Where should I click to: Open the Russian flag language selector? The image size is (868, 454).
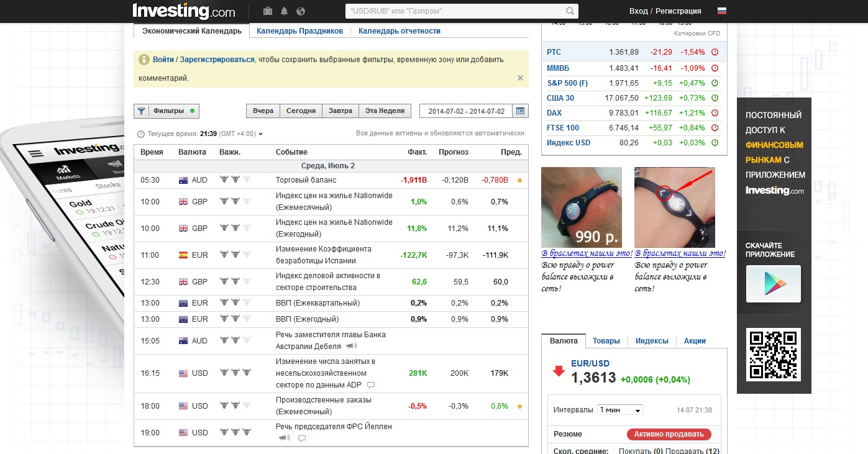point(722,11)
